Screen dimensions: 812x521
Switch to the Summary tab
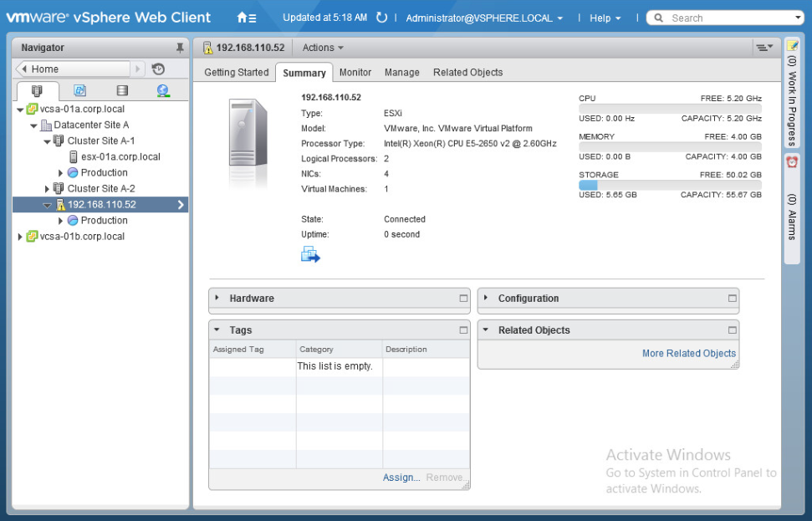304,73
